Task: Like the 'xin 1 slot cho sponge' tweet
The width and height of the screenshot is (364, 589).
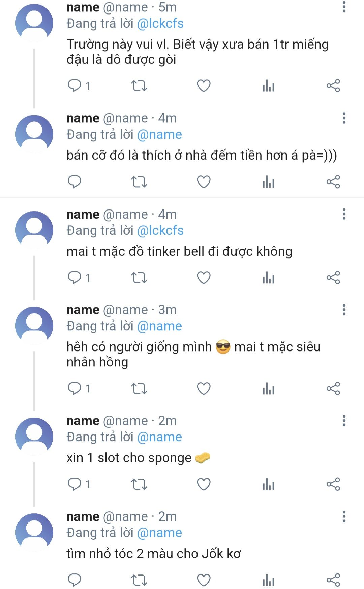Action: (x=204, y=484)
